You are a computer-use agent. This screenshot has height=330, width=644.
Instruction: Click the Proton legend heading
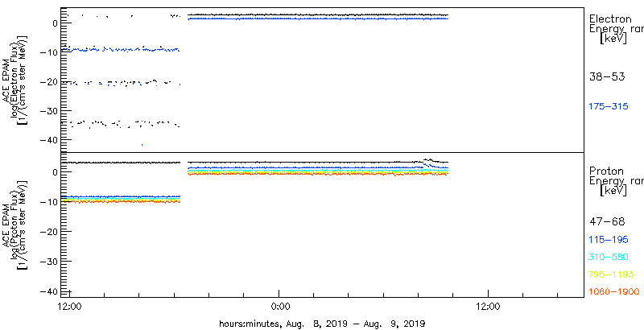tap(606, 171)
